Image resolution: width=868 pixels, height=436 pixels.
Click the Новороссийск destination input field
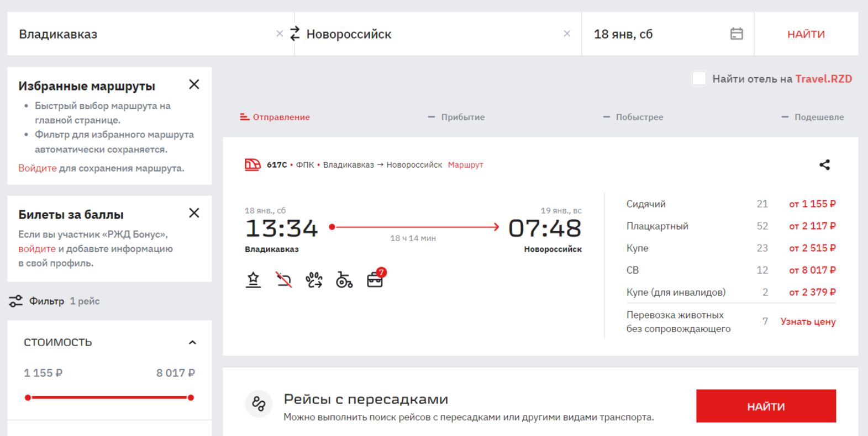(431, 34)
